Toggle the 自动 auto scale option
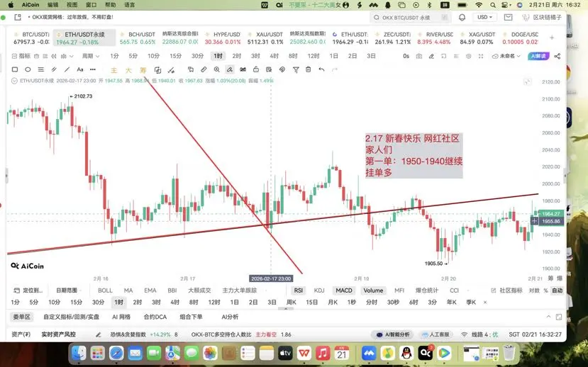Viewport: 588px width, 367px height. [558, 290]
